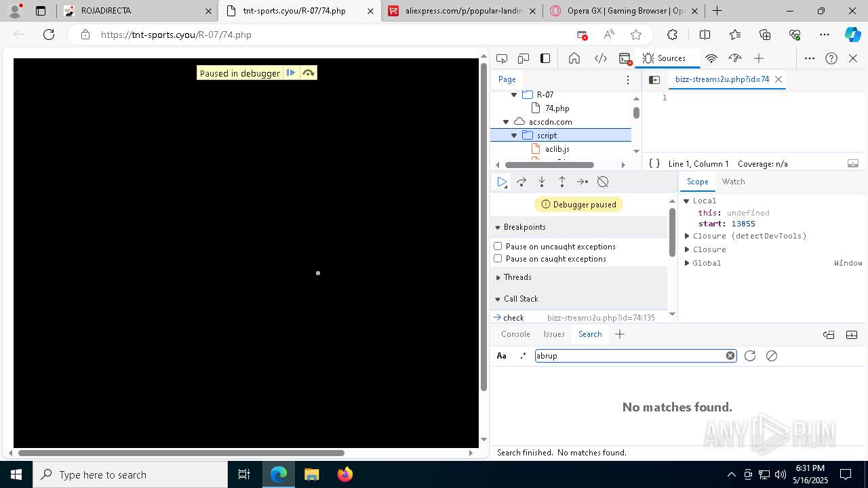Screen dimensions: 868x488
Task: Open aclib.js in the file tree
Action: [557, 149]
